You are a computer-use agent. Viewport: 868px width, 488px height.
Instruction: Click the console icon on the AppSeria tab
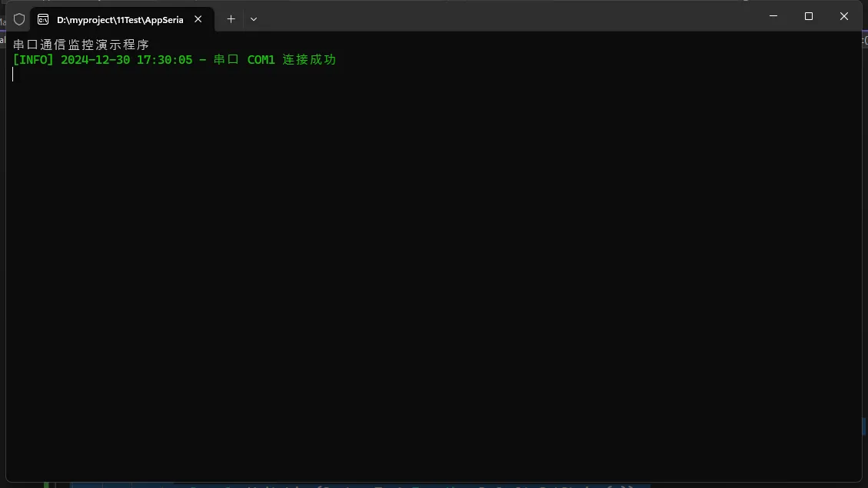click(x=43, y=19)
